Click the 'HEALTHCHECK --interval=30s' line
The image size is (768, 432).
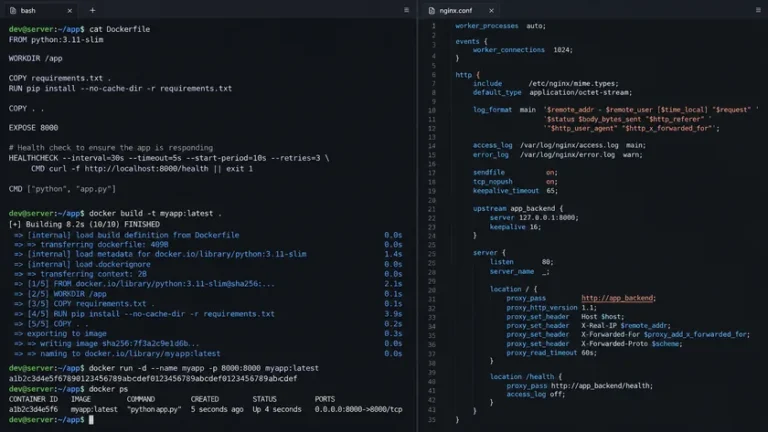tap(169, 158)
